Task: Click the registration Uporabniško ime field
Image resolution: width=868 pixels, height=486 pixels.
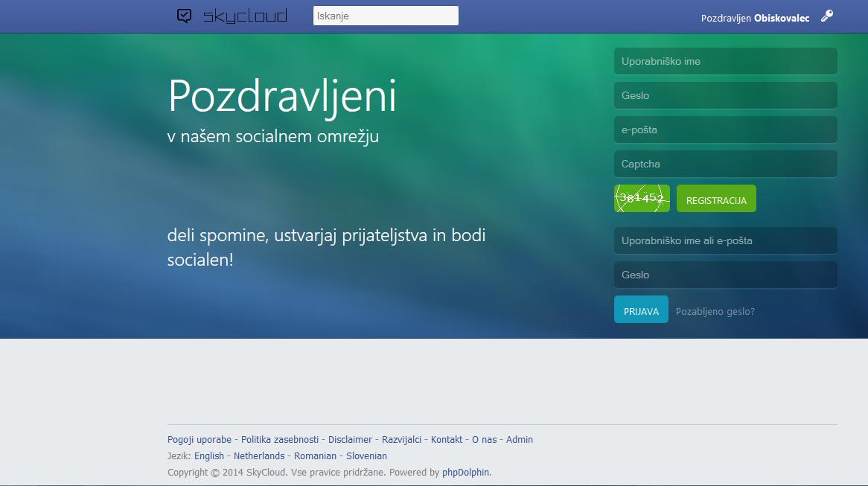Action: click(725, 61)
